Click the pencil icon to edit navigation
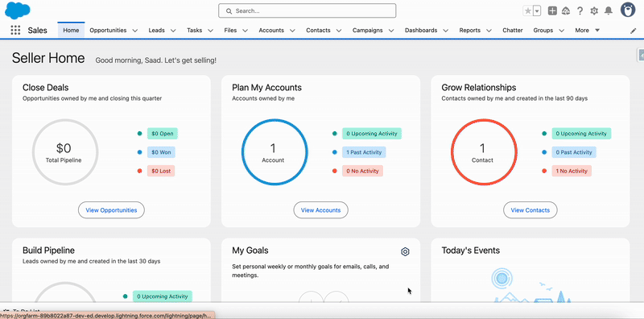 tap(634, 31)
